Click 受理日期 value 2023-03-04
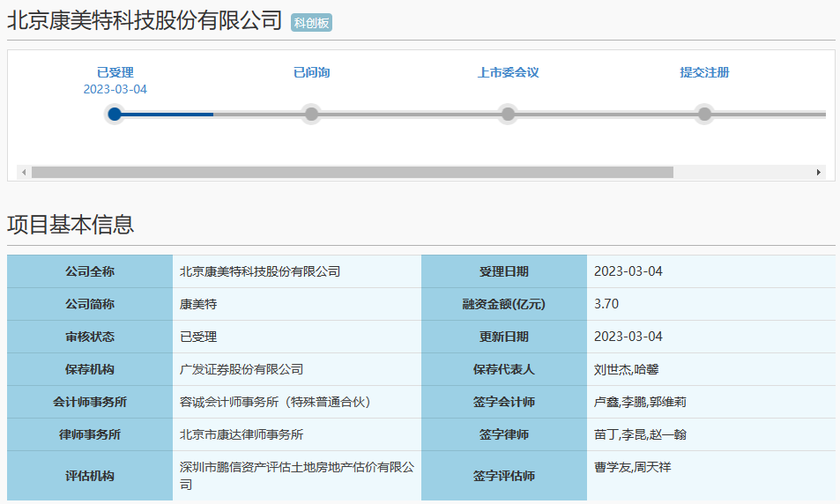 (x=628, y=271)
